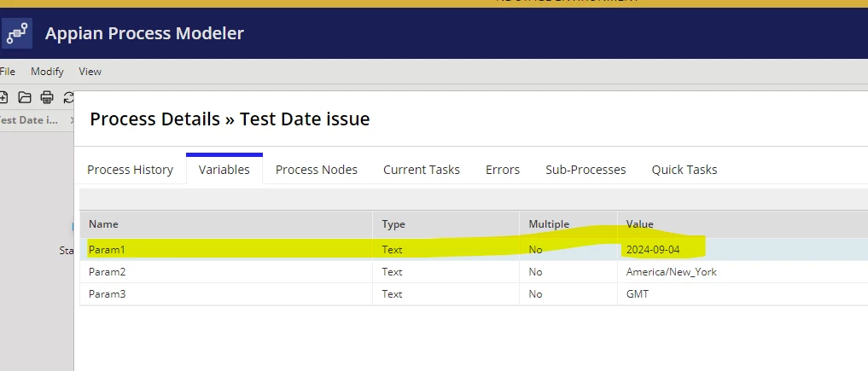Viewport: 868px width, 371px height.
Task: Open the Quick Tasks tab
Action: pos(684,170)
